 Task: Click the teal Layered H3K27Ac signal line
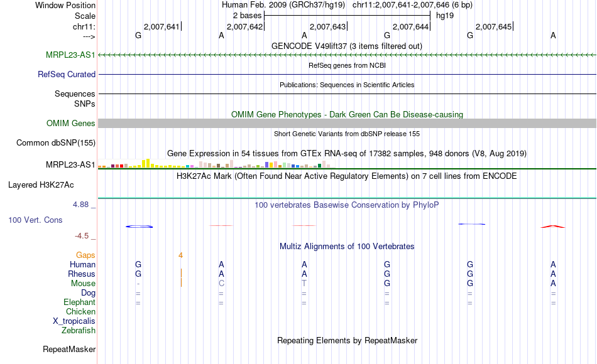[x=347, y=198]
